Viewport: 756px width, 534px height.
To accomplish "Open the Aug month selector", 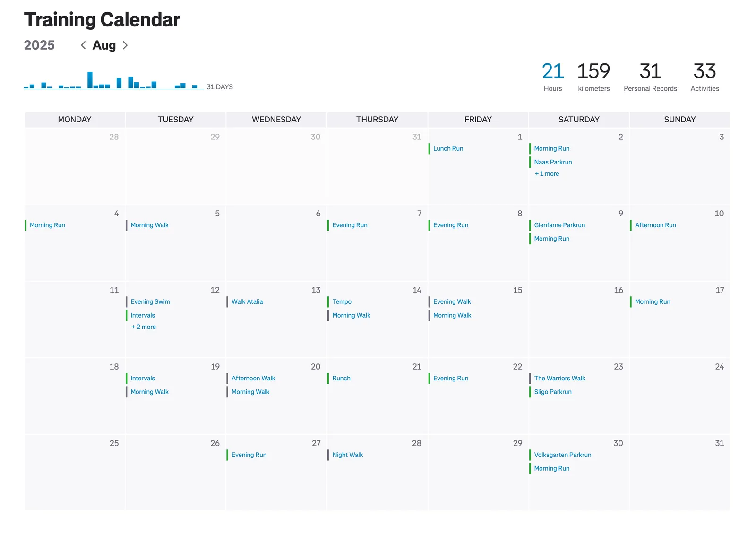I will click(104, 45).
